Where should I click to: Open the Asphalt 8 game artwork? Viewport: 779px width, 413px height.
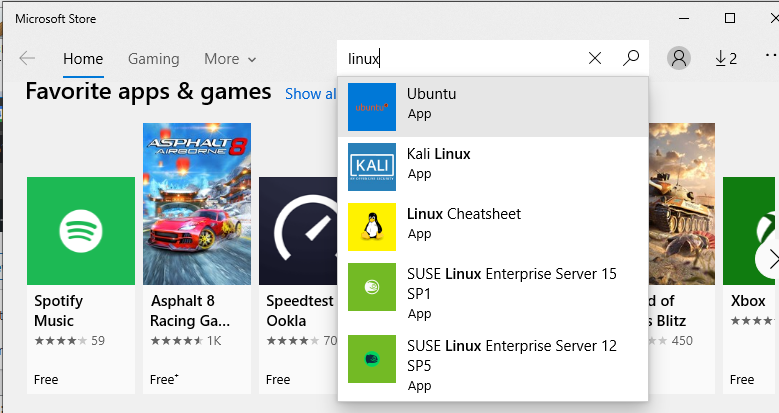click(197, 204)
